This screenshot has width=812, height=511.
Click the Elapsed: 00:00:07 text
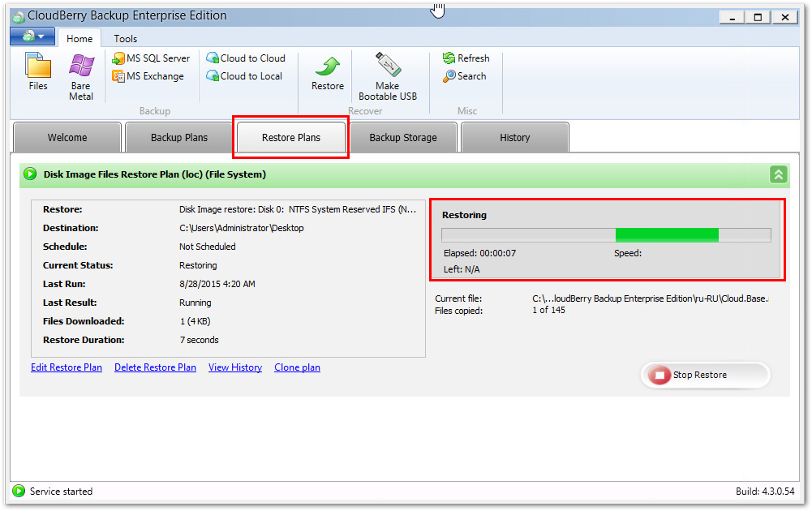(479, 253)
